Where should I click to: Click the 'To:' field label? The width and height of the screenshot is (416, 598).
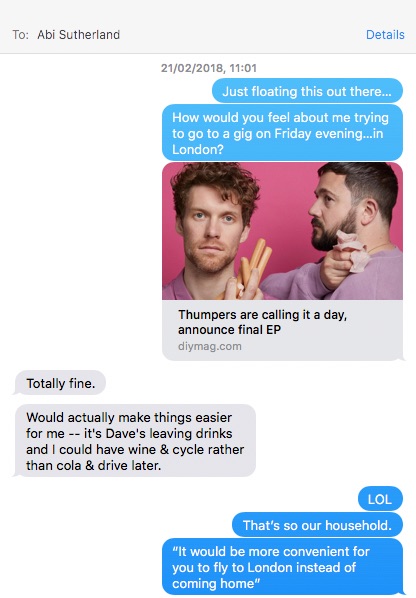[x=21, y=35]
